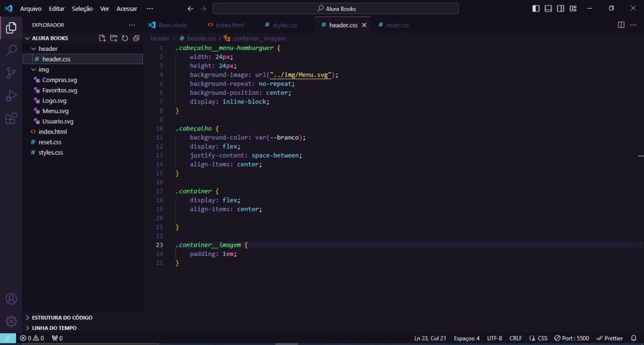Click the Port : 5500 Live Server status
This screenshot has width=644, height=345.
[572, 338]
